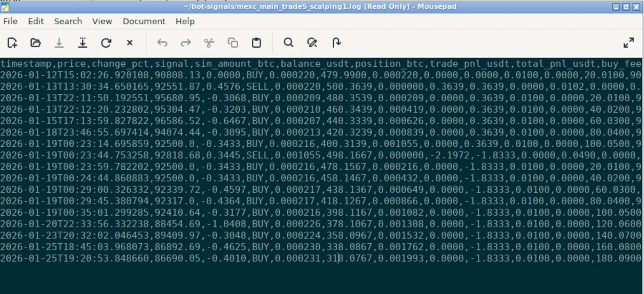This screenshot has height=294, width=644.
Task: Open the File menu
Action: pos(10,21)
